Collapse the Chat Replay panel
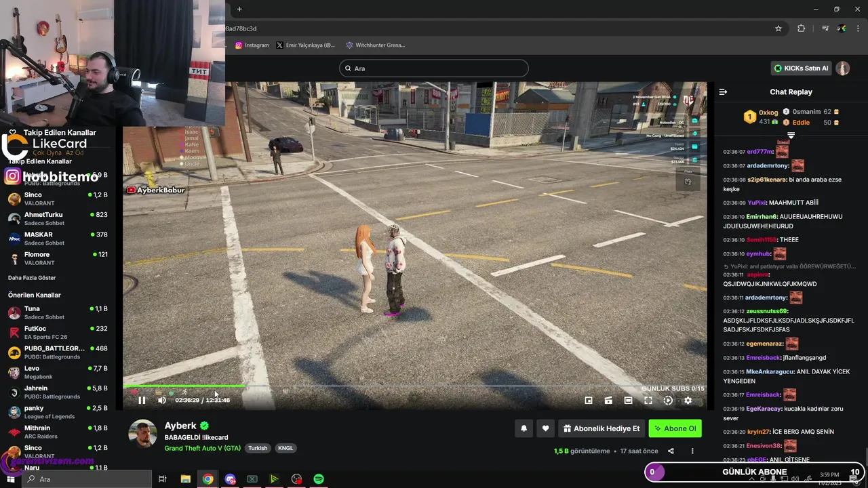The image size is (868, 488). (723, 91)
